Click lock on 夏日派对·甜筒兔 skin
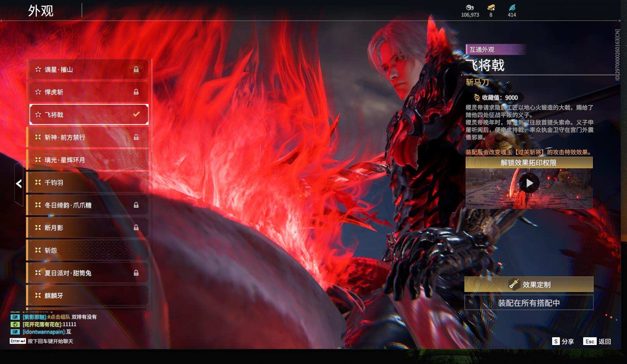 coord(136,273)
